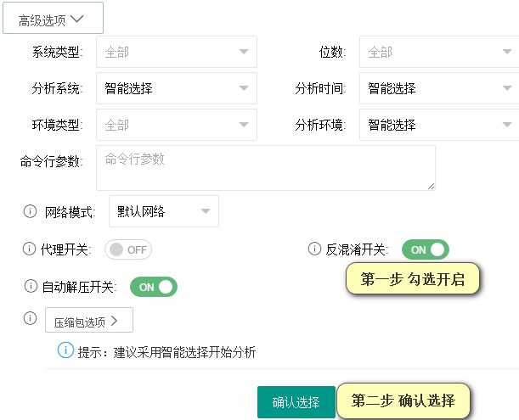The height and width of the screenshot is (420, 519).
Task: Open the 系统类型 dropdown
Action: [x=177, y=52]
